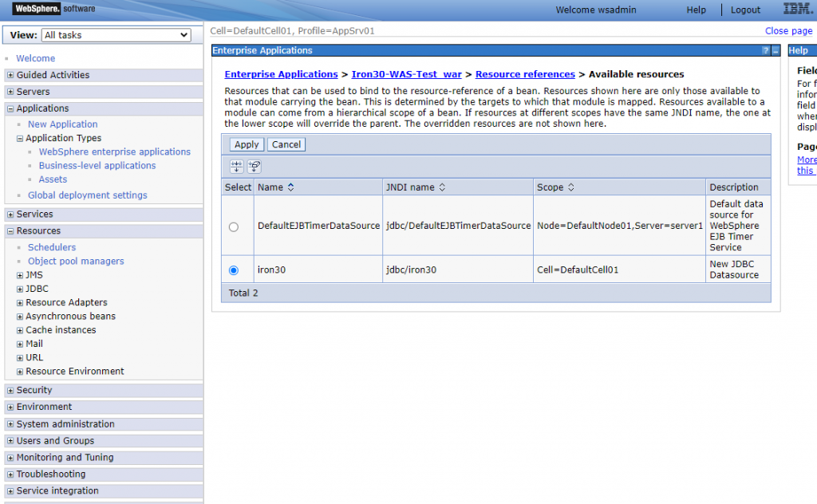Open Object pool managers link
The image size is (817, 504).
pos(76,262)
